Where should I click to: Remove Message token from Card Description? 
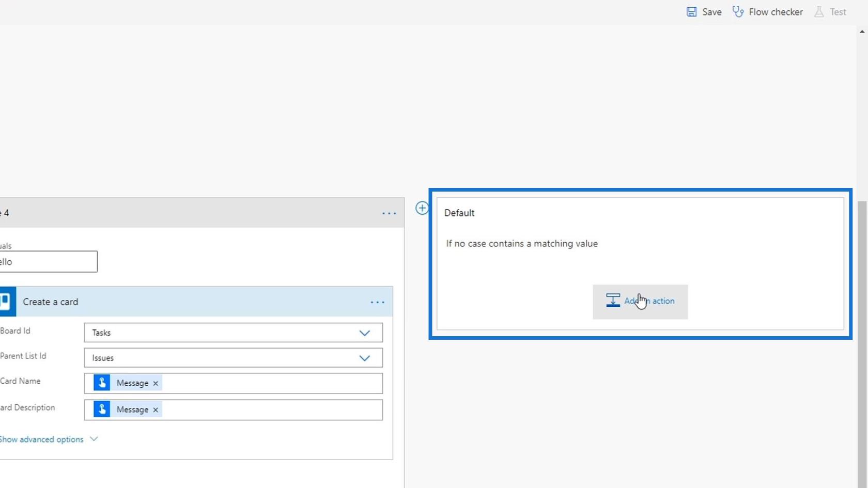[156, 410]
